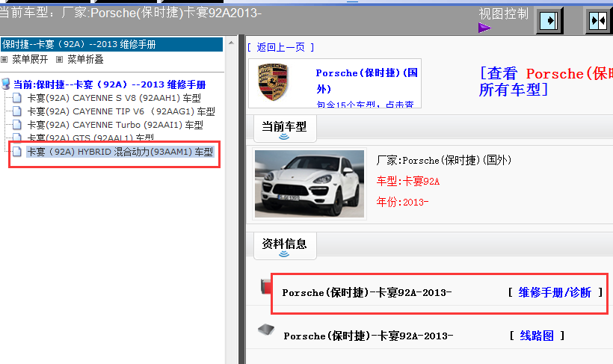The image size is (613, 364).
Task: Click the vertical splitter between panels
Action: (x=241, y=200)
